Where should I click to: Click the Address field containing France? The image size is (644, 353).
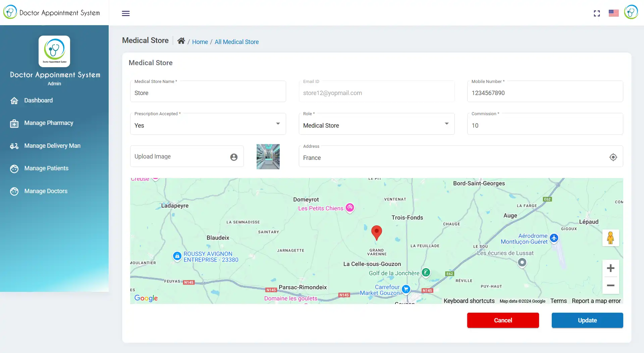[x=461, y=157]
